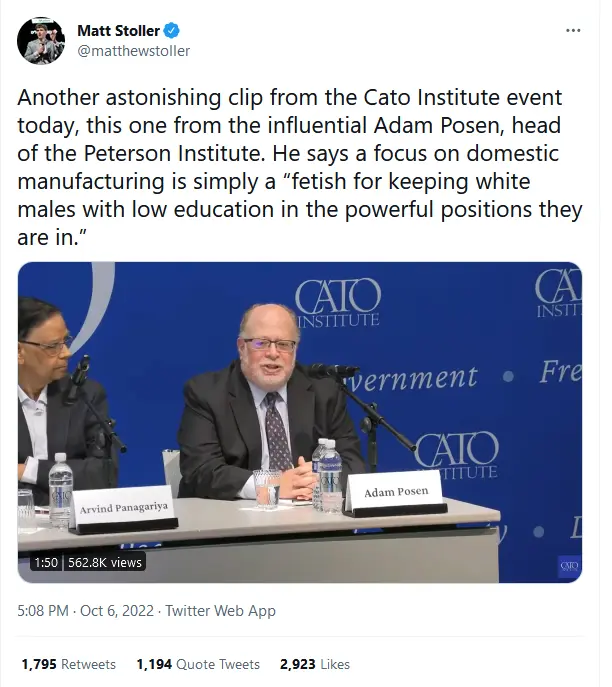The image size is (612, 687).
Task: Open the 5:08 PM Oct 6, 2022 timestamp
Action: click(x=85, y=611)
